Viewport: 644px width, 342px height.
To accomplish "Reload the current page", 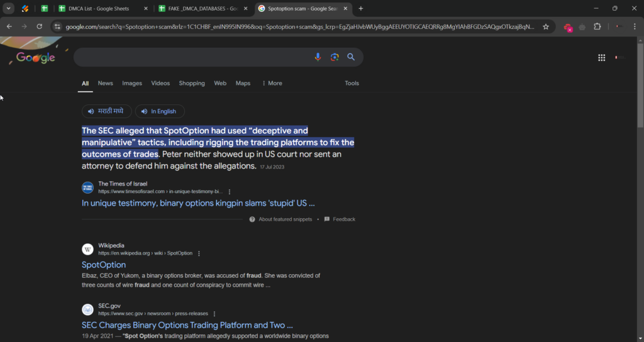I will coord(40,26).
